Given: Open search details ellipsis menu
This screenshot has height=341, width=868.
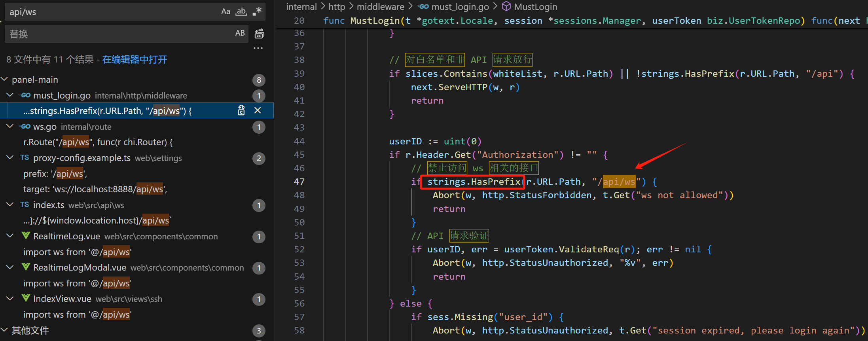Looking at the screenshot, I should pyautogui.click(x=258, y=48).
